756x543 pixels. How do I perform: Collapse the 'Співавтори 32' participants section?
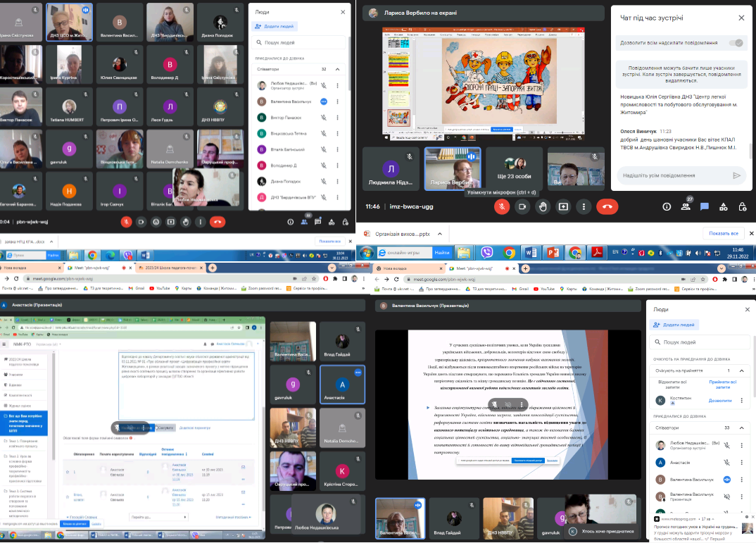click(337, 69)
